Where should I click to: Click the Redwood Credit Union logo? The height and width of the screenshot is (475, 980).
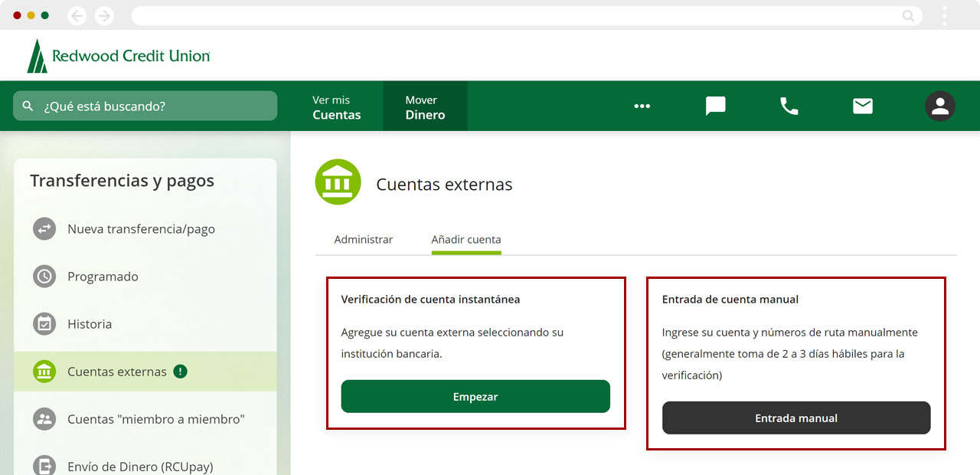[x=119, y=56]
